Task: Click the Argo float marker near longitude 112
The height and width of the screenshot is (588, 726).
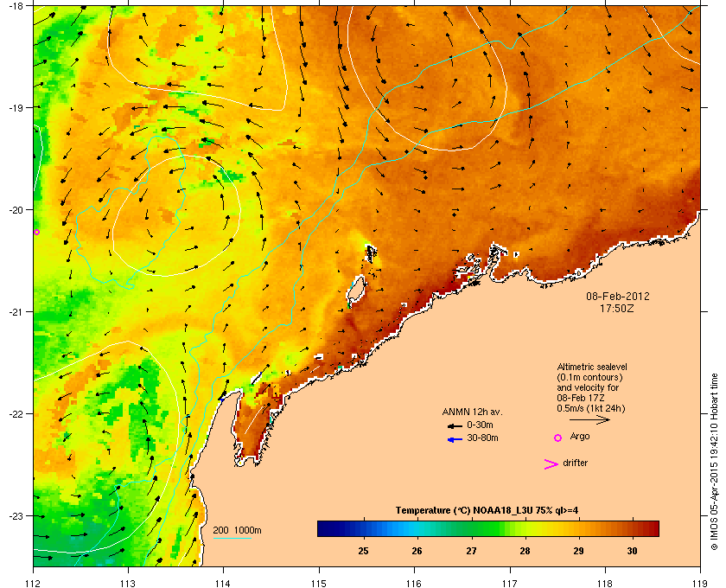Action: point(36,232)
